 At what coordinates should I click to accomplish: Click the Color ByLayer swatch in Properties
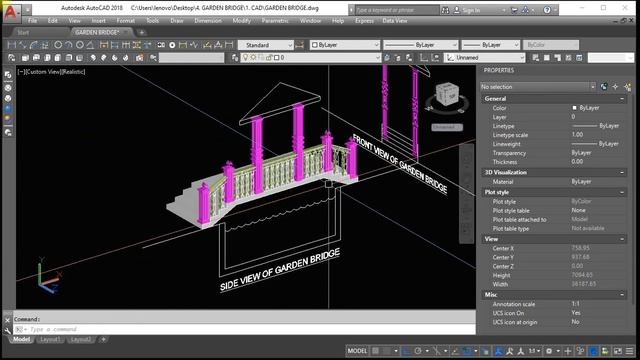(574, 108)
